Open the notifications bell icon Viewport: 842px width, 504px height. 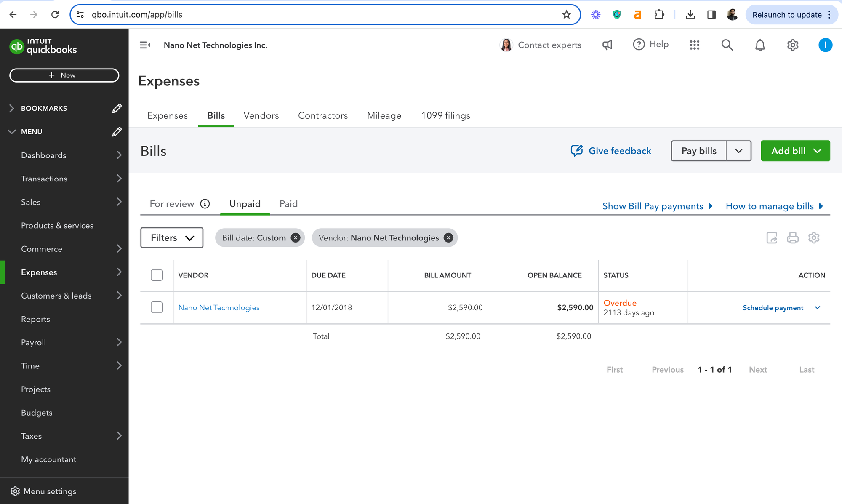coord(760,45)
